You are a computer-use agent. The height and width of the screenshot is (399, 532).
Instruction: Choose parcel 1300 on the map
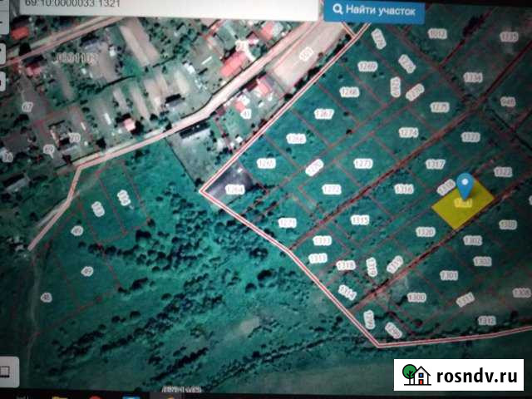pyautogui.click(x=416, y=298)
